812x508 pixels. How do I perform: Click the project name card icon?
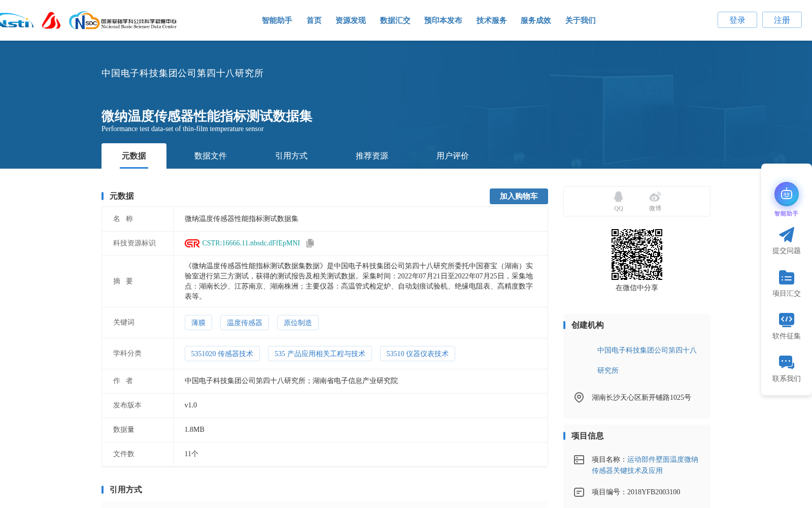[579, 460]
